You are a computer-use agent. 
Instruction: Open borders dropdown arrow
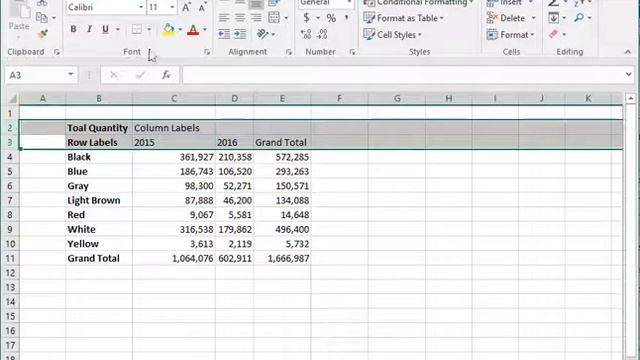tap(149, 29)
